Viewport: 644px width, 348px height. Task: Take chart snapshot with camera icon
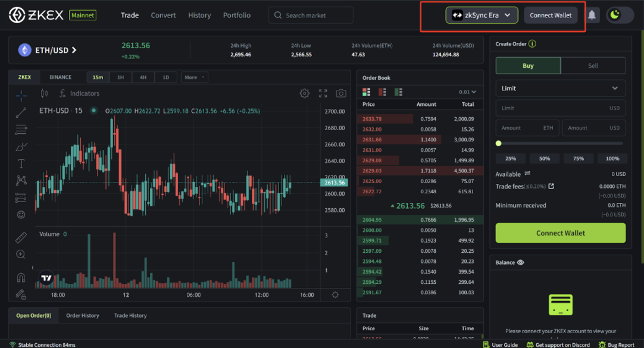click(x=341, y=93)
